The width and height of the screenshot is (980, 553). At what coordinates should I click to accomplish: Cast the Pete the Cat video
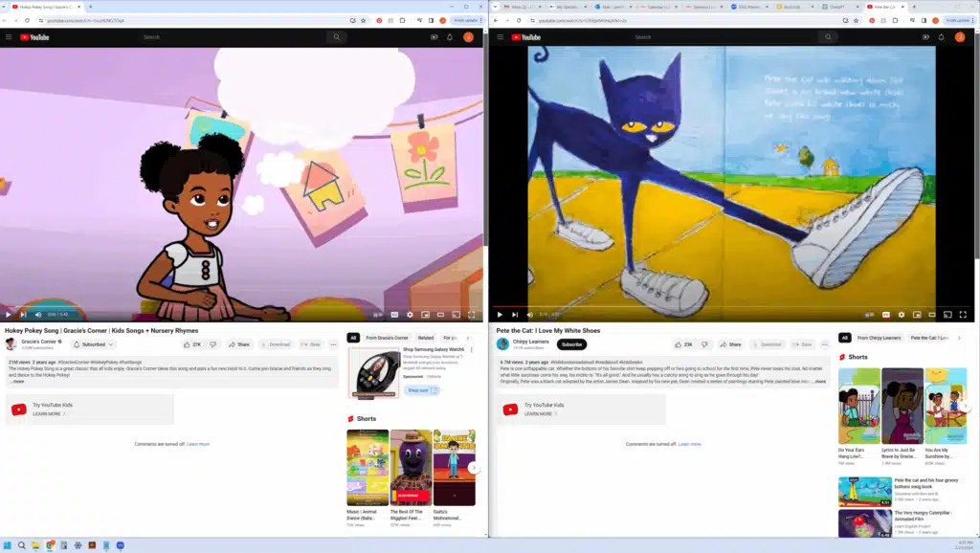tap(947, 314)
